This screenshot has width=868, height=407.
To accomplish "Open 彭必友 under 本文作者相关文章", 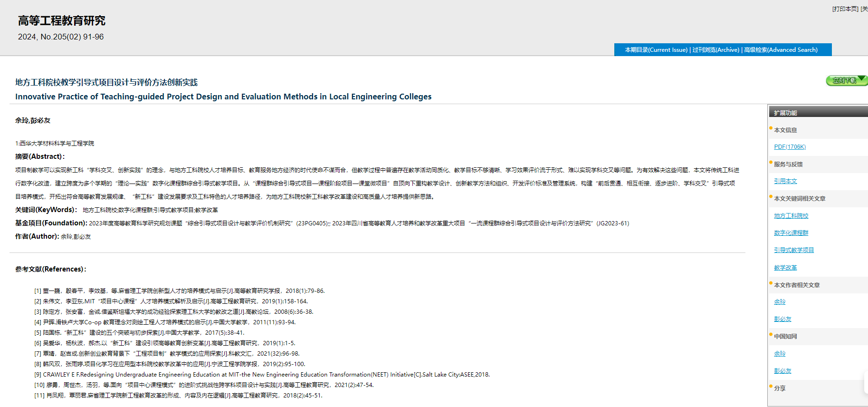I will (782, 319).
